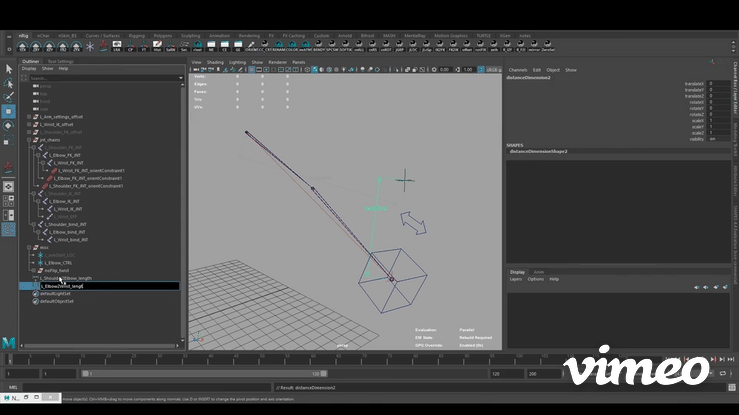Click the Outliner search field

[x=100, y=77]
